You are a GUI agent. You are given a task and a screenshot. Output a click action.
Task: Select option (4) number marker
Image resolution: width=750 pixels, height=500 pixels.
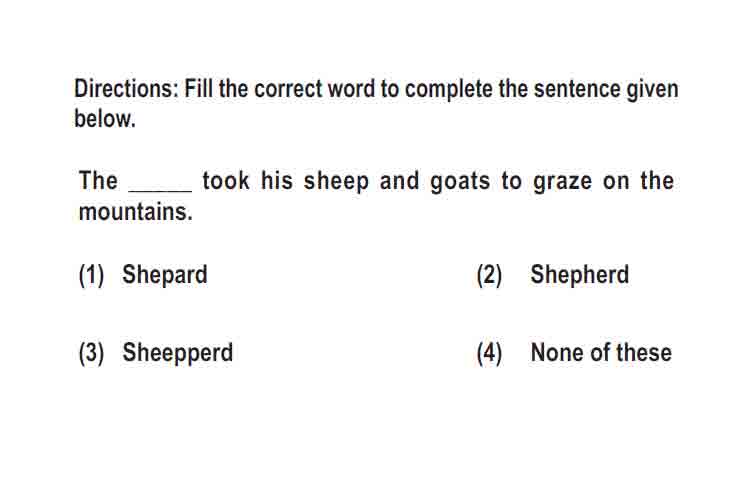point(489,353)
